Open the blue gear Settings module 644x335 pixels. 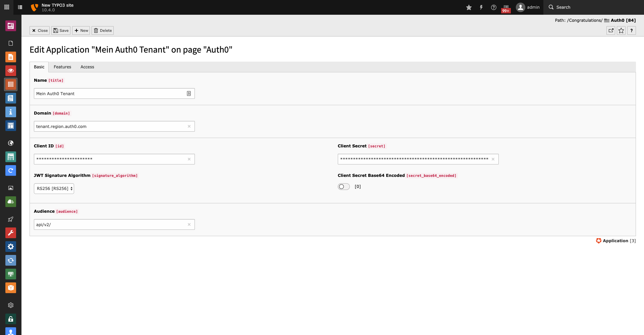tap(11, 247)
